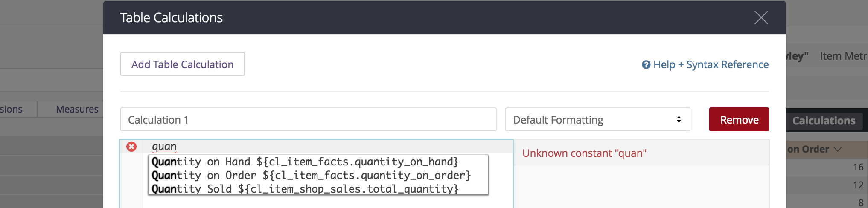Screen dimensions: 868x208
Task: Click the red error icon in editor gutter
Action: tap(131, 147)
